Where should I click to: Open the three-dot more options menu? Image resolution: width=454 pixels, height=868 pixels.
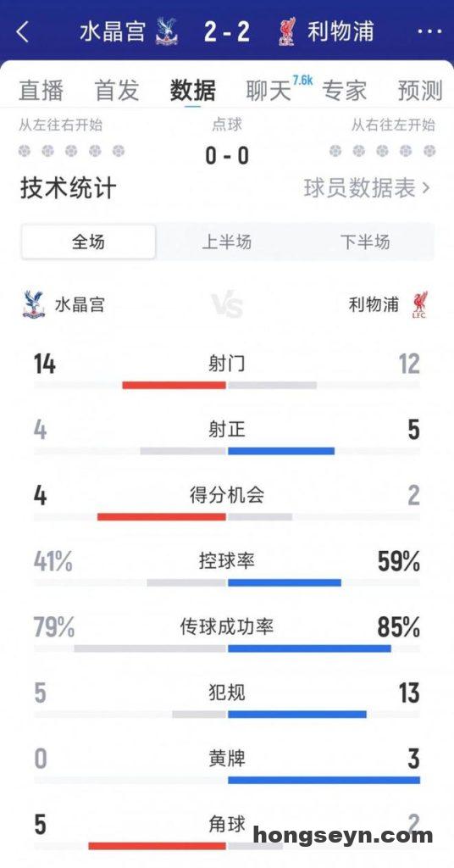[x=429, y=32]
